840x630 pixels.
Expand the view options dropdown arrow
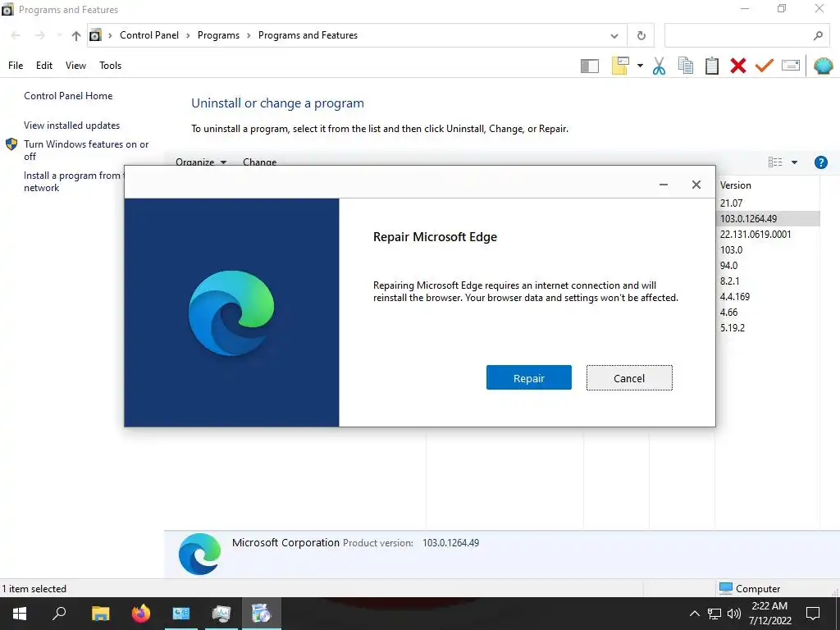(794, 162)
